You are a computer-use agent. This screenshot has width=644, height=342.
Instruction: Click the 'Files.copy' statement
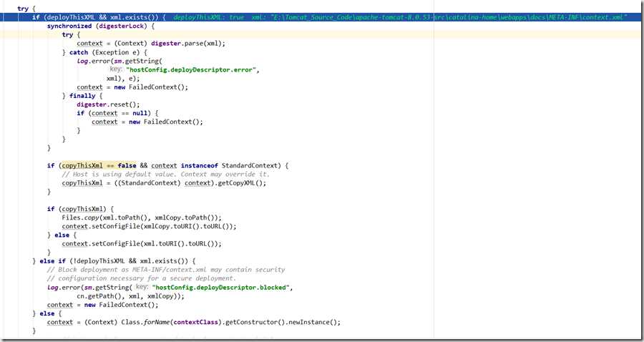pos(142,218)
